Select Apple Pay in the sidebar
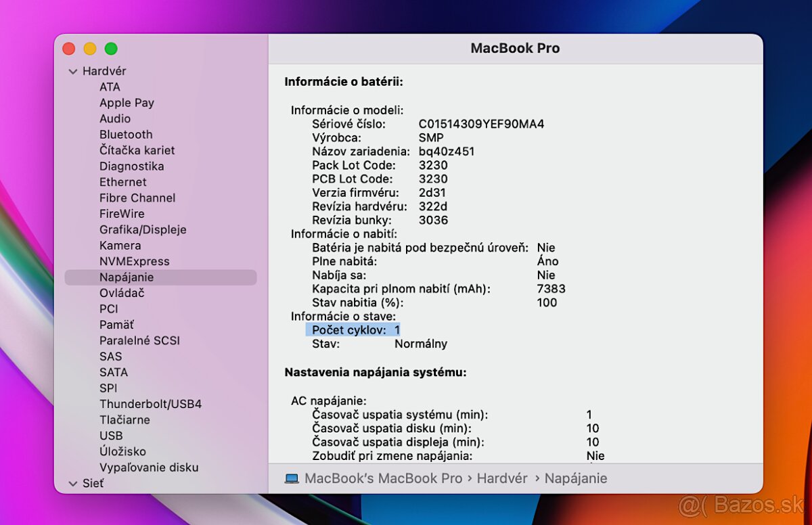The height and width of the screenshot is (525, 812). pos(127,102)
